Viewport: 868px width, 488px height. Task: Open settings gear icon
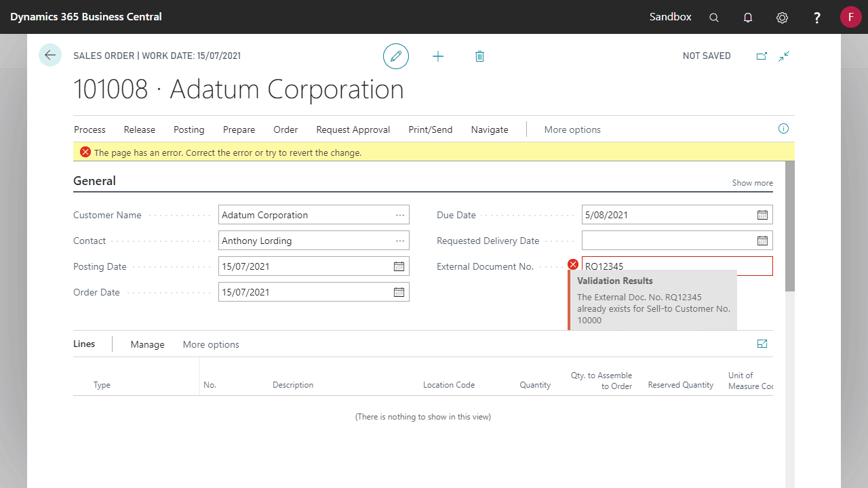782,18
